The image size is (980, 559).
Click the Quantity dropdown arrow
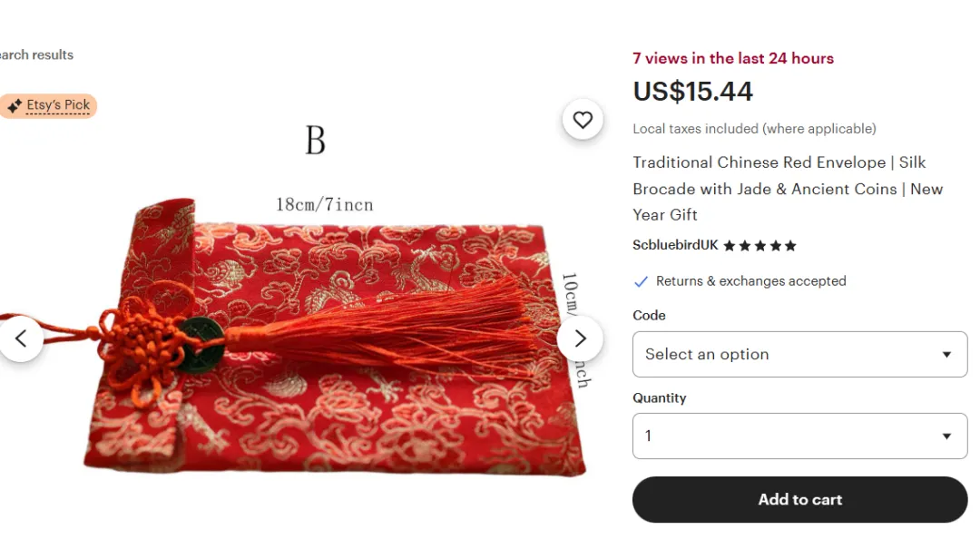(946, 436)
